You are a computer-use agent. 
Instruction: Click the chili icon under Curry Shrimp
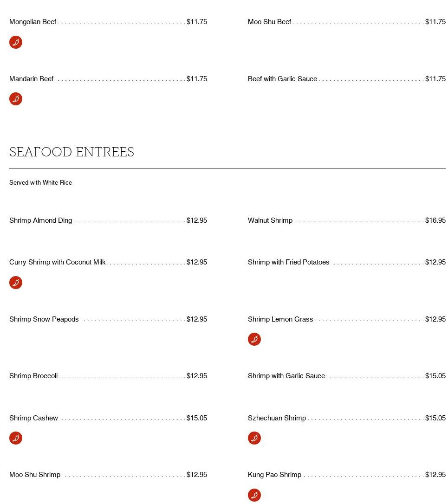coord(16,283)
